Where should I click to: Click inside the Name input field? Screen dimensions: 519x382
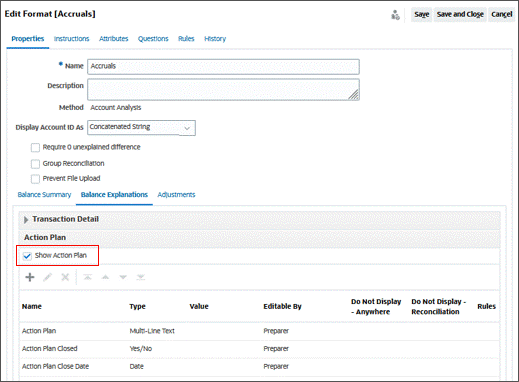(x=223, y=66)
